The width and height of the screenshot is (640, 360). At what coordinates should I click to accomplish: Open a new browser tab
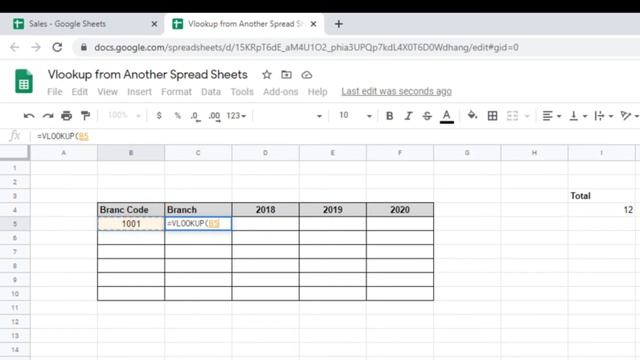tap(338, 24)
